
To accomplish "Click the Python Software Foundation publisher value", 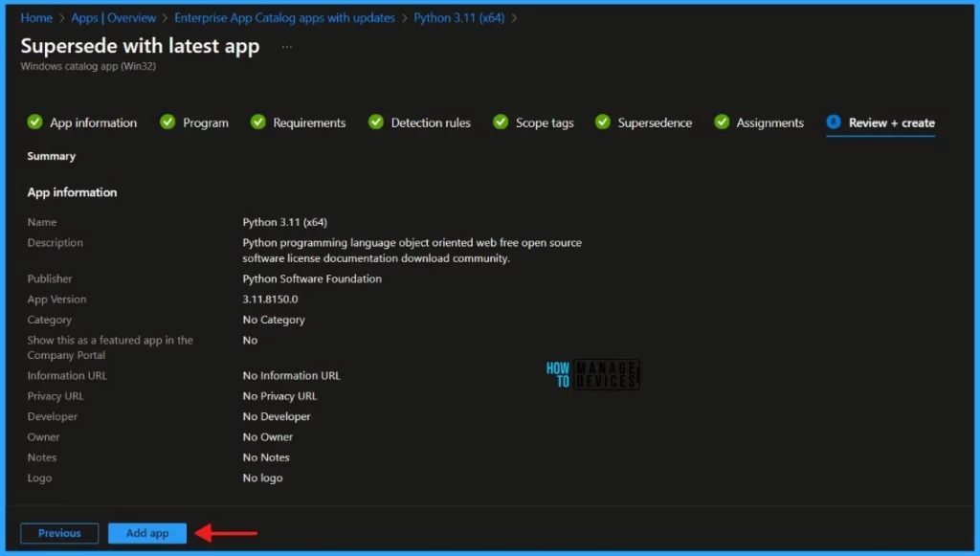I will (312, 279).
